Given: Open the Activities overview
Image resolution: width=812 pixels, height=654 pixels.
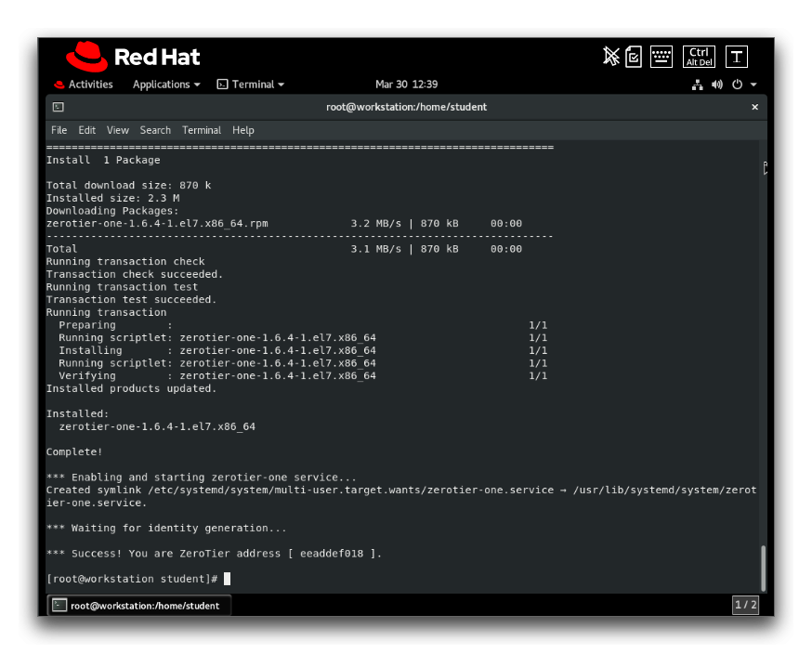Looking at the screenshot, I should point(84,85).
